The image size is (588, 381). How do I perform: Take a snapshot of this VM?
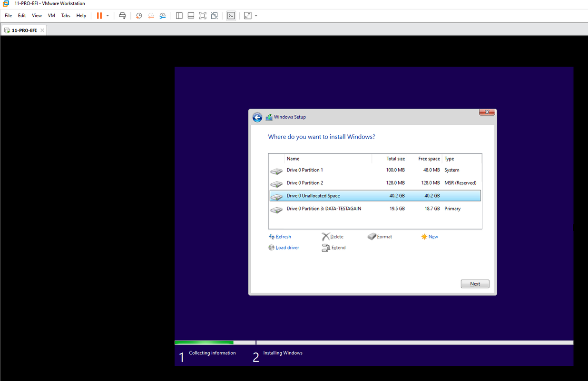[x=139, y=16]
